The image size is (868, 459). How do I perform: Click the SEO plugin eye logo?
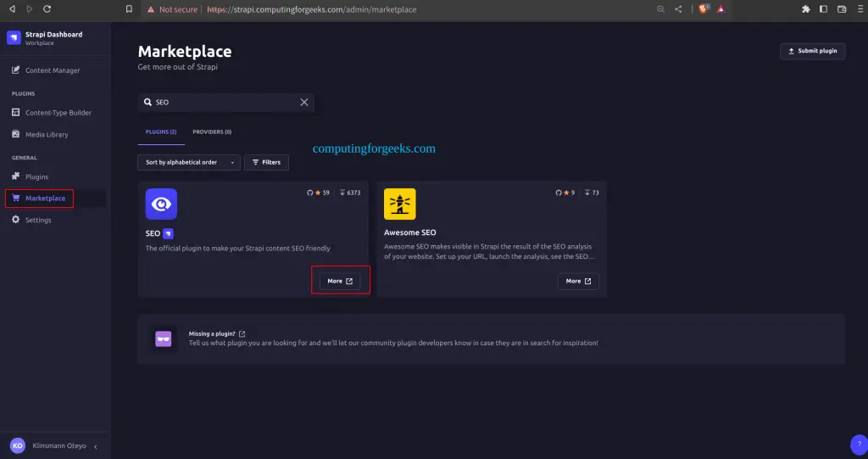coord(161,204)
